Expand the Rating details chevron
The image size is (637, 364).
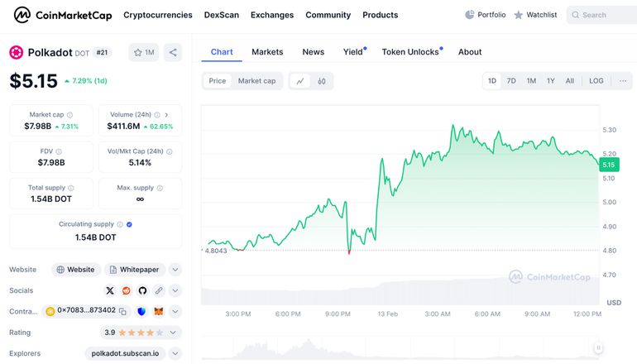pos(175,333)
